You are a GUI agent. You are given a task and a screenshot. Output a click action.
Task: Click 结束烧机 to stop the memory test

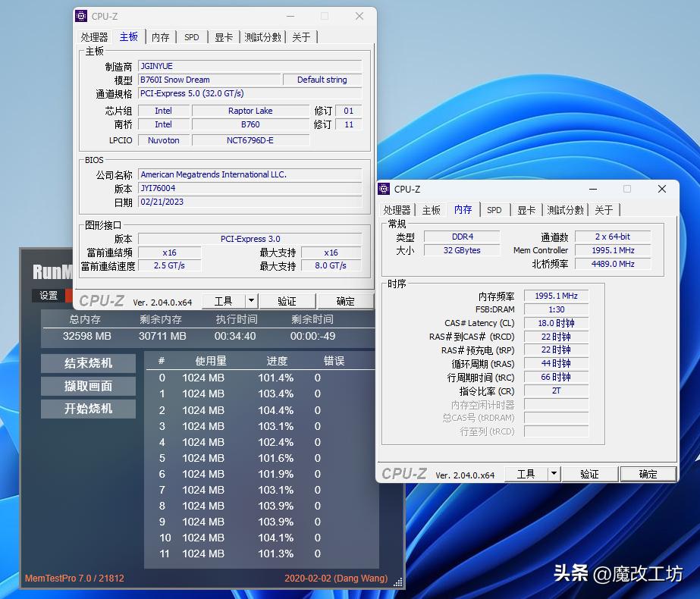(x=87, y=364)
